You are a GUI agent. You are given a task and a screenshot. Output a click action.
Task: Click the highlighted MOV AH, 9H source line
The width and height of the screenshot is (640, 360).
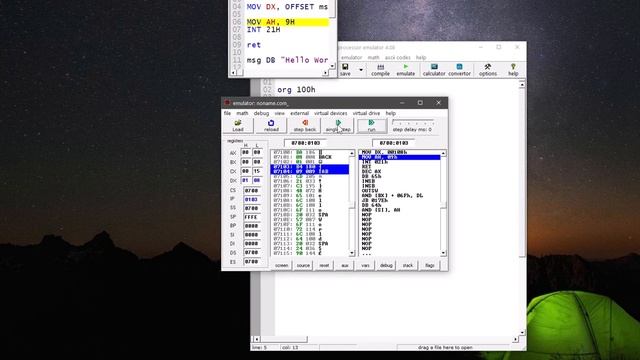pos(287,22)
